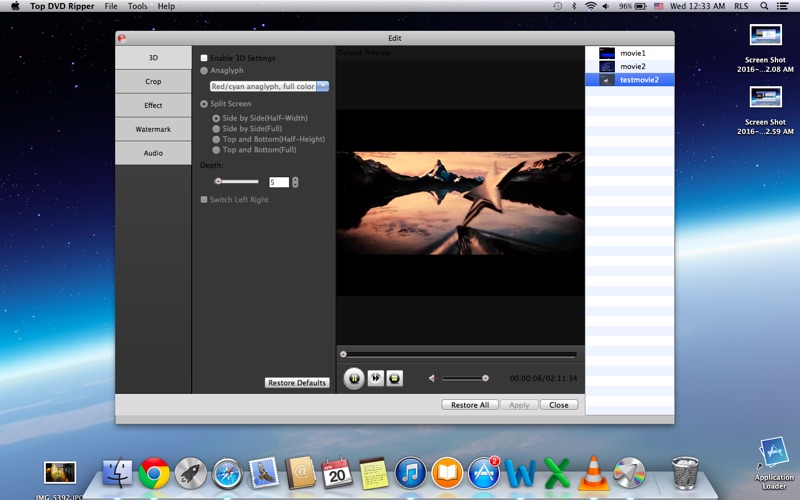Choose Side by Side(Half-Width)
This screenshot has height=500, width=800.
click(216, 118)
